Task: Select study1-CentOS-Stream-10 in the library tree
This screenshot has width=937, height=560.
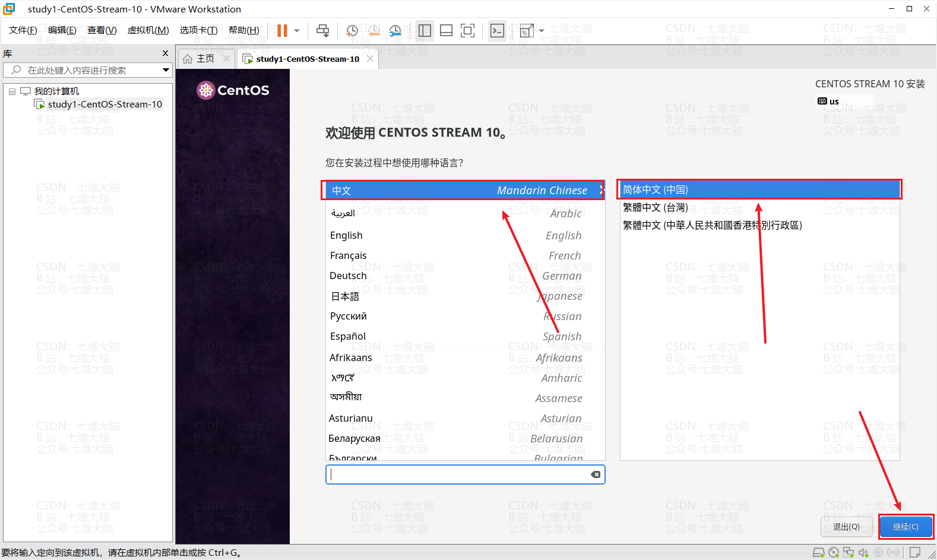Action: [x=105, y=105]
